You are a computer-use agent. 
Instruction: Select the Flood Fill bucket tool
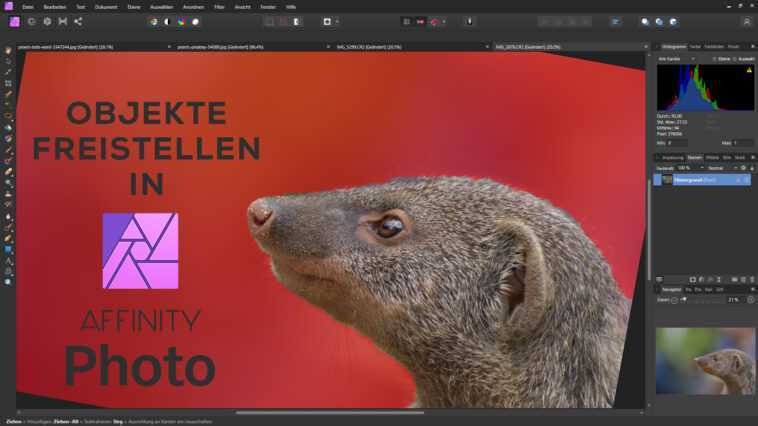[x=8, y=128]
